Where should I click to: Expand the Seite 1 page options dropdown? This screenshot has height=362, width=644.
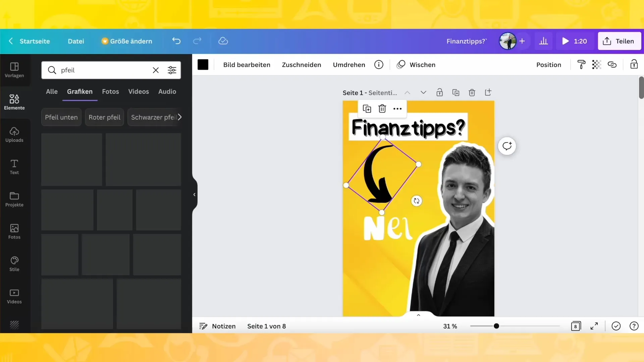pos(423,93)
